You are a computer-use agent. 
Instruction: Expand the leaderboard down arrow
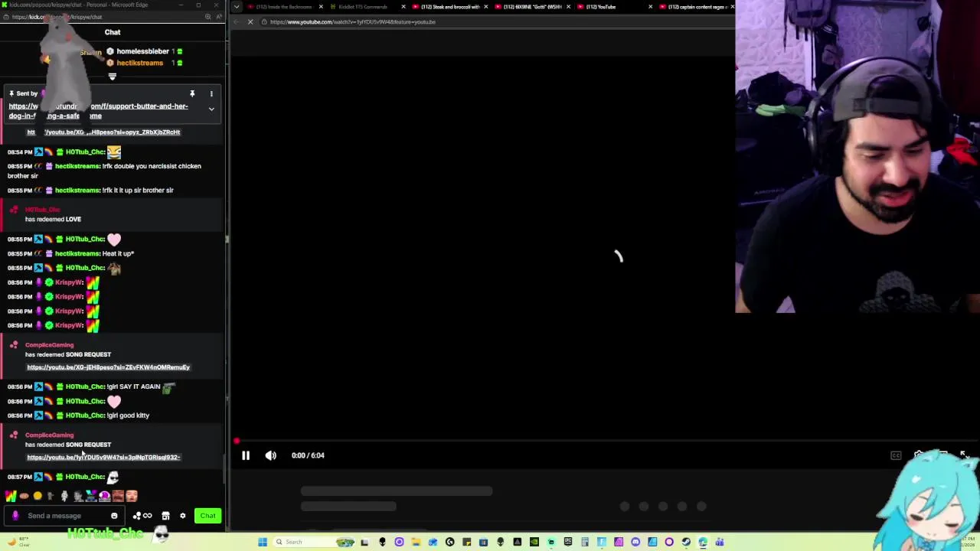[x=113, y=77]
